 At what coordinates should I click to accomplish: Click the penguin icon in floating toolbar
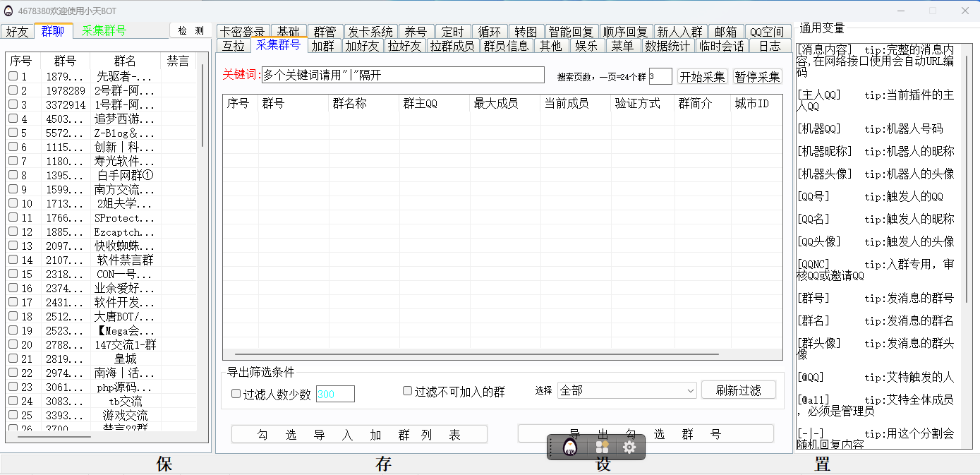tap(570, 447)
